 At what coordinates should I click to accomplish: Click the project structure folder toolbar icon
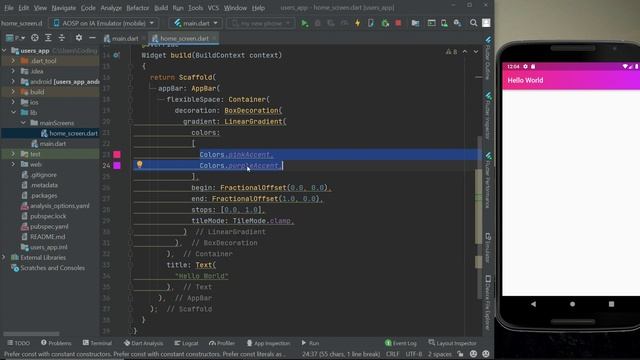415,23
